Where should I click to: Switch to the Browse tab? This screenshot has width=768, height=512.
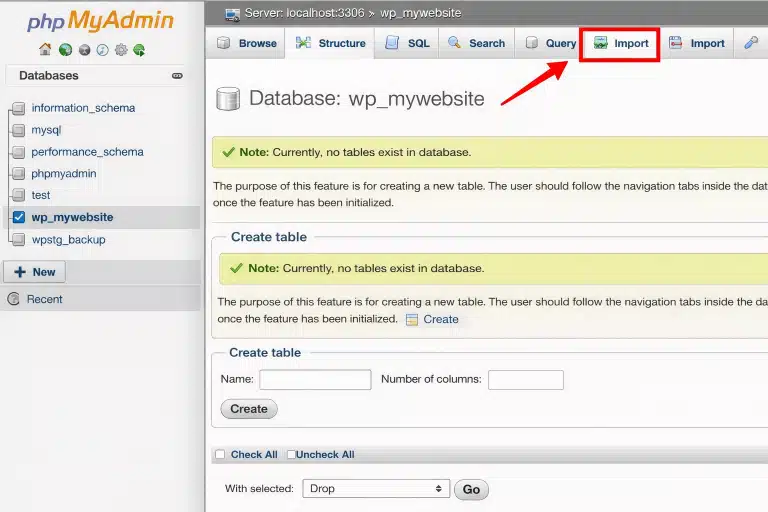247,43
